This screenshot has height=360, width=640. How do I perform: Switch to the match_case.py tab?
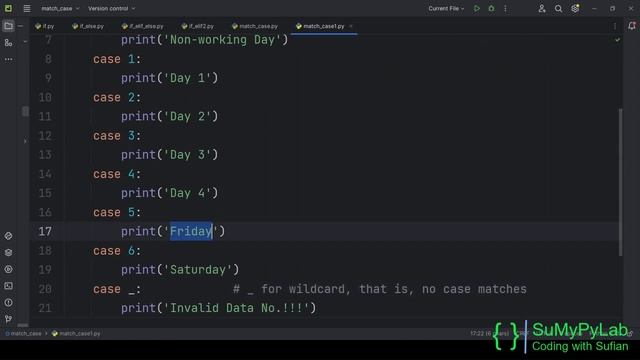pyautogui.click(x=255, y=26)
